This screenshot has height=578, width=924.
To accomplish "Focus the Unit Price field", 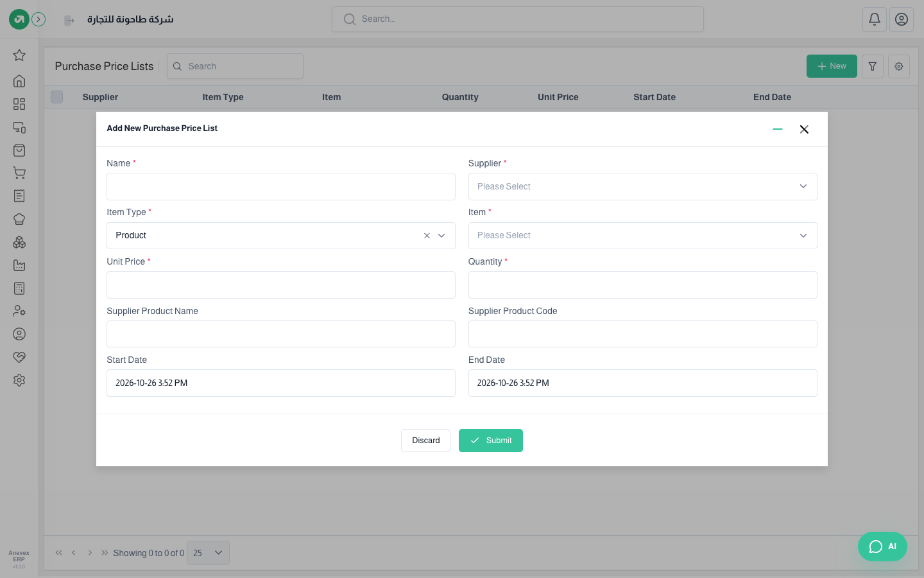I will pos(281,285).
